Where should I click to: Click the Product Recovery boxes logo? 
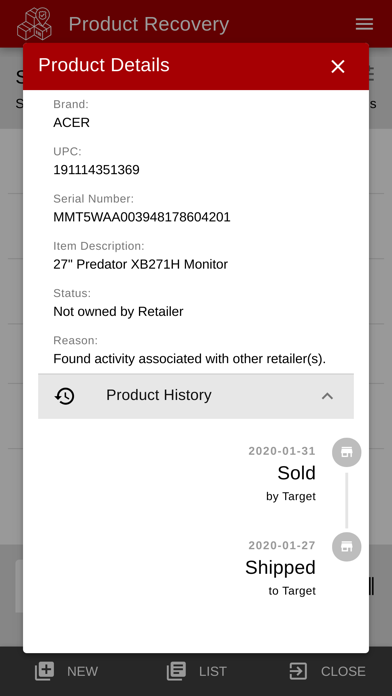pyautogui.click(x=34, y=24)
